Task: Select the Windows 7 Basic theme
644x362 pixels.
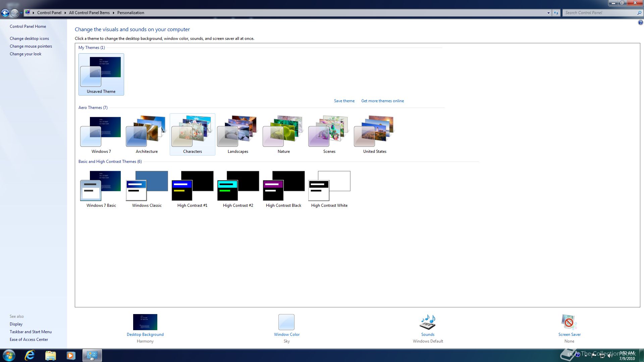Action: point(101,189)
